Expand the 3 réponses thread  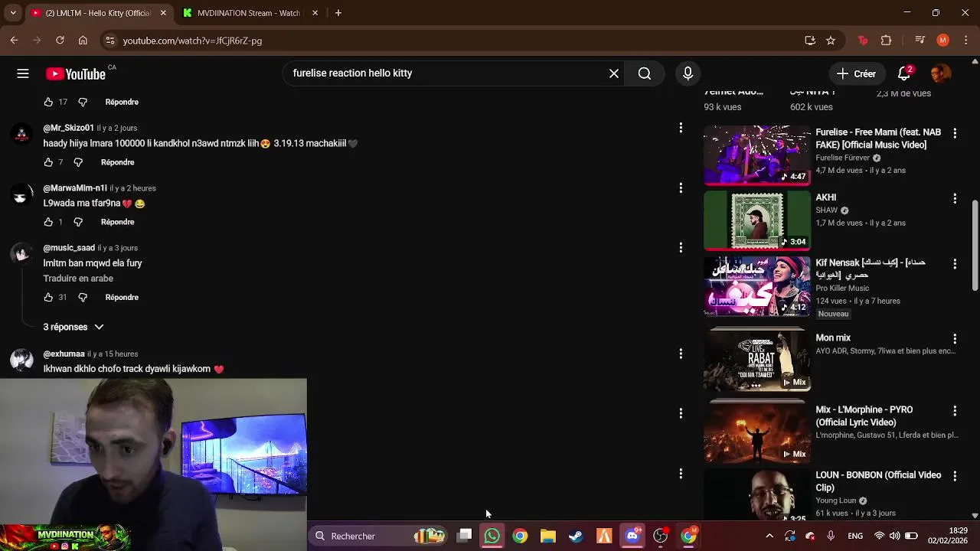pyautogui.click(x=73, y=327)
